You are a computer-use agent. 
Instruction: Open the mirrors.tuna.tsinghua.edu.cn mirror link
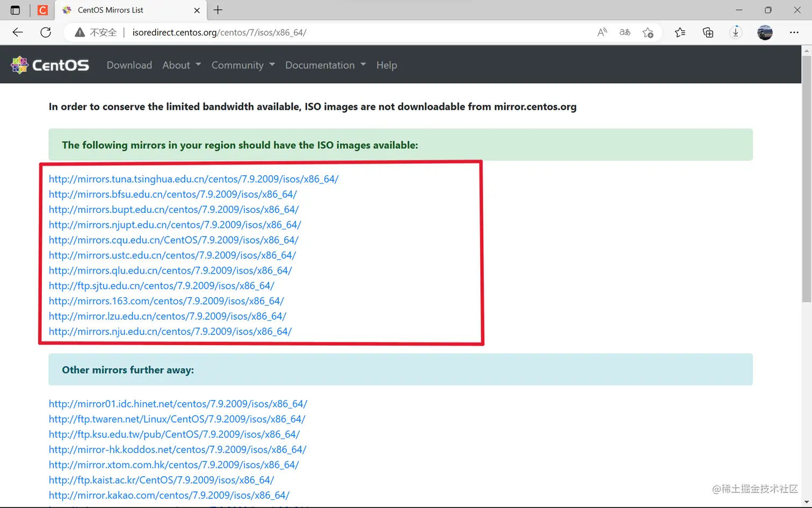(193, 179)
